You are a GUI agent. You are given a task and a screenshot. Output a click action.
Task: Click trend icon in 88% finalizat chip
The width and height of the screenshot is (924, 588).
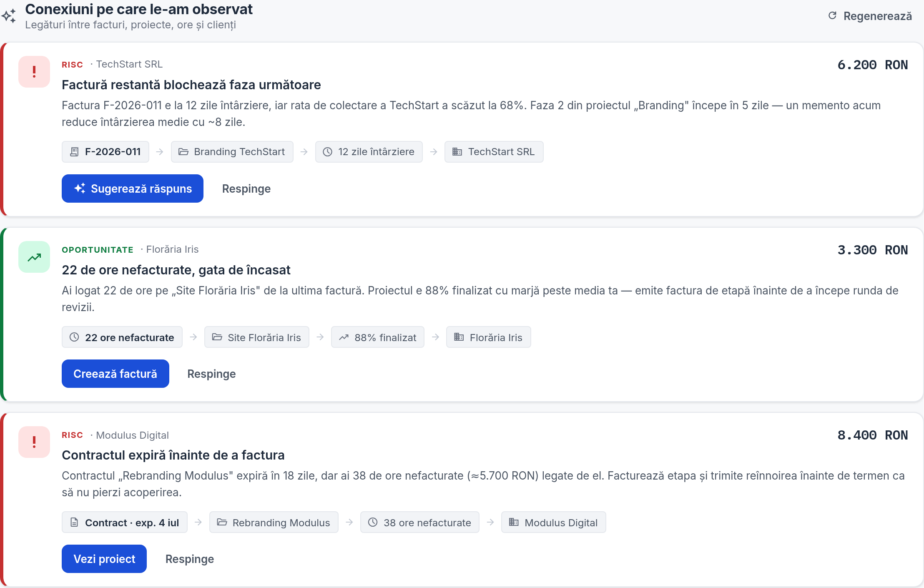[344, 337]
